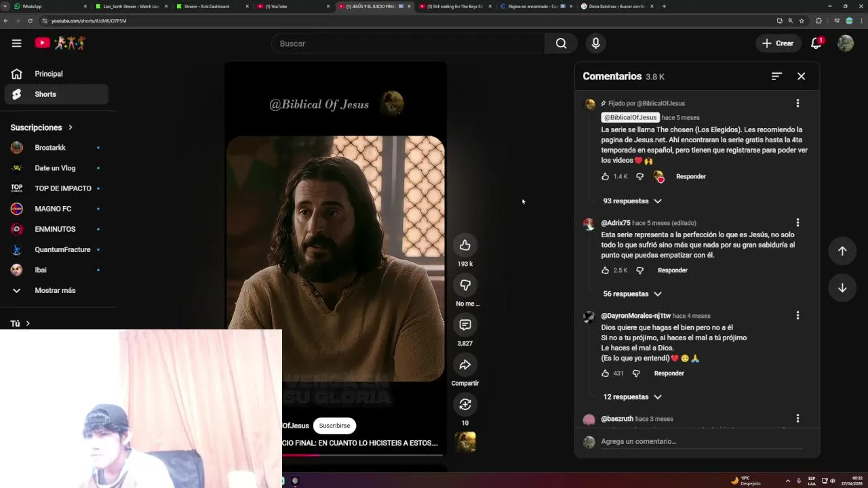Reply to the pinned comment

[690, 176]
